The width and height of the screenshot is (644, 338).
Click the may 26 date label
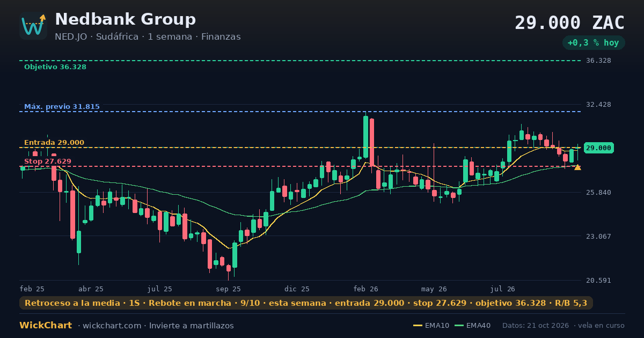[435, 289]
